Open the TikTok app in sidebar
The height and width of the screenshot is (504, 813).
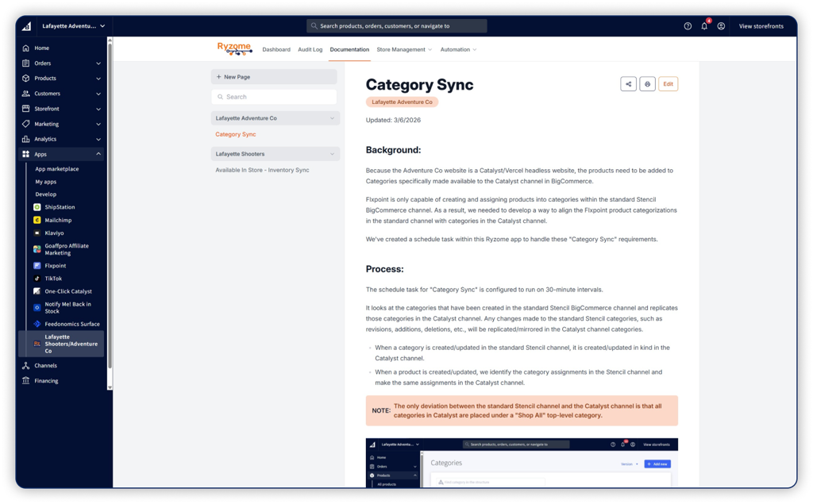click(53, 279)
